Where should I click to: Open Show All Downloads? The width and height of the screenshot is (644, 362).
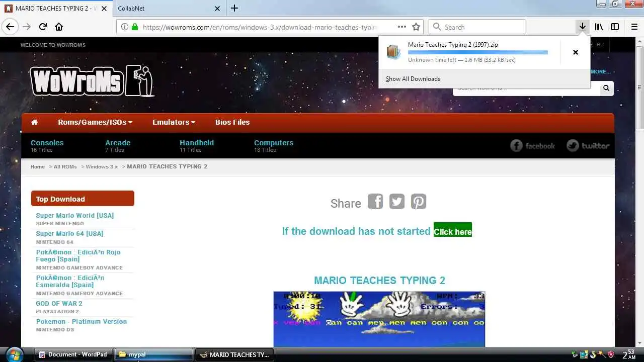413,79
